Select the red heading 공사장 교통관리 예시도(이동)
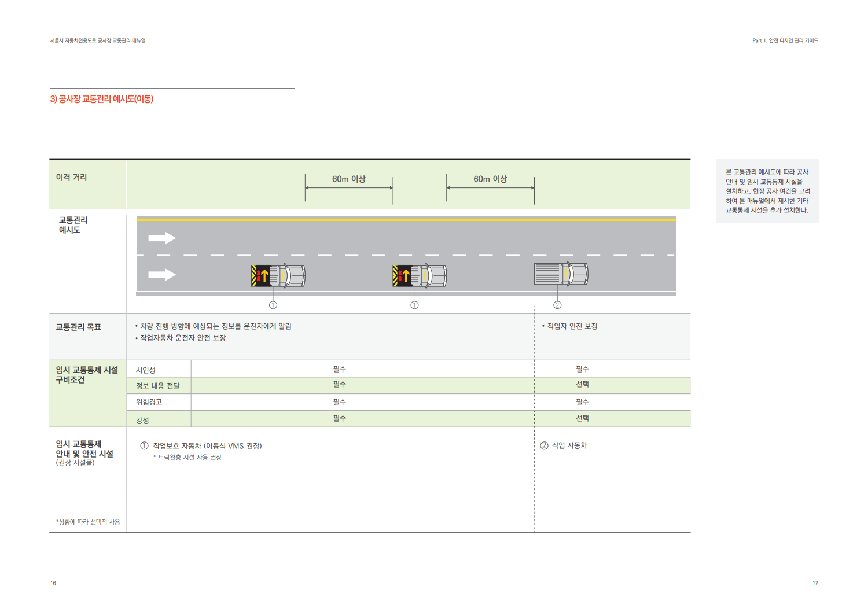Image resolution: width=868 pixels, height=612 pixels. [102, 99]
